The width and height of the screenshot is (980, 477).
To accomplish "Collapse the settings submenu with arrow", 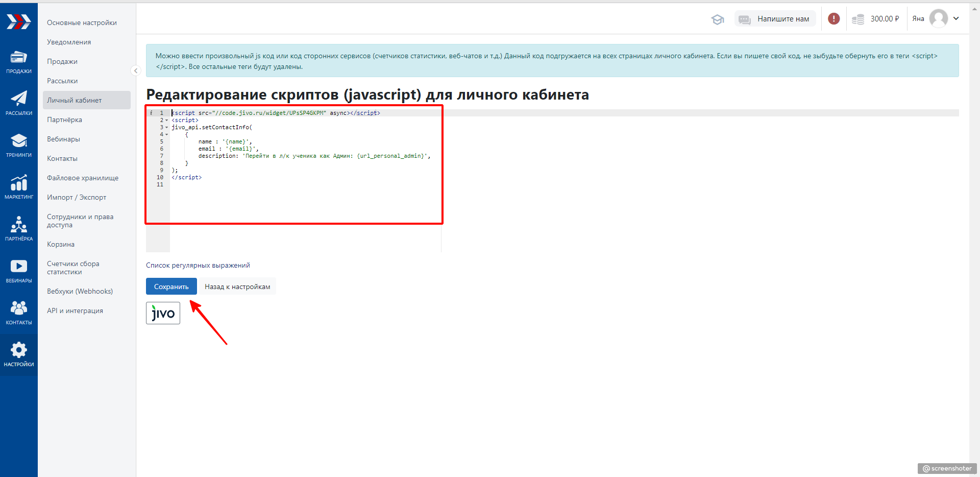I will point(136,70).
